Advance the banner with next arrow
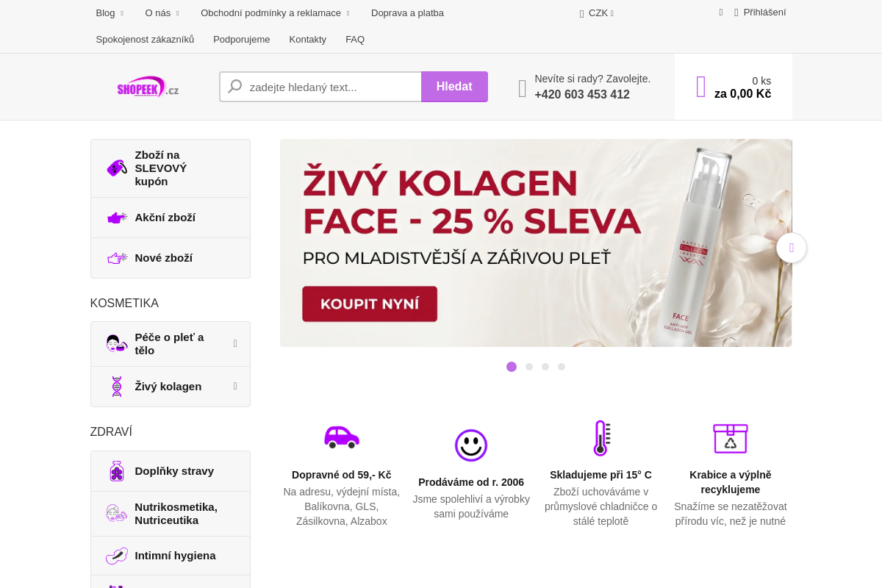Viewport: 882px width, 588px height. [x=792, y=248]
